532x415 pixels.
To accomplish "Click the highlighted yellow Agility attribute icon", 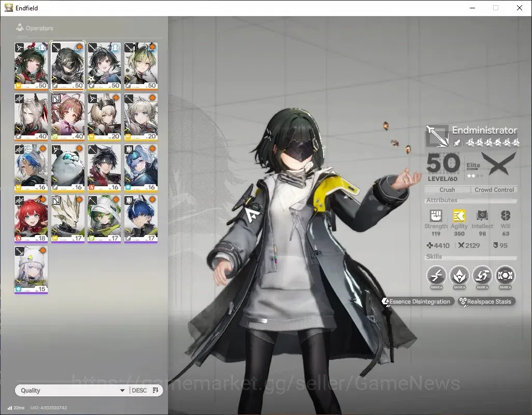I will click(x=459, y=215).
